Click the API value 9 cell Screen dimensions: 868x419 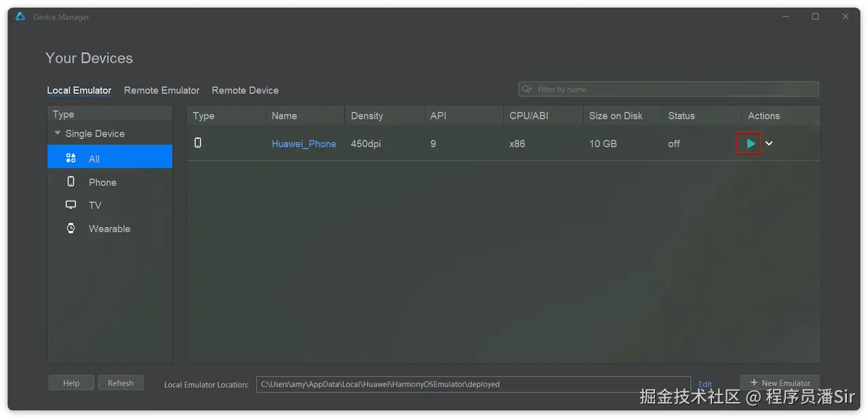pos(433,144)
